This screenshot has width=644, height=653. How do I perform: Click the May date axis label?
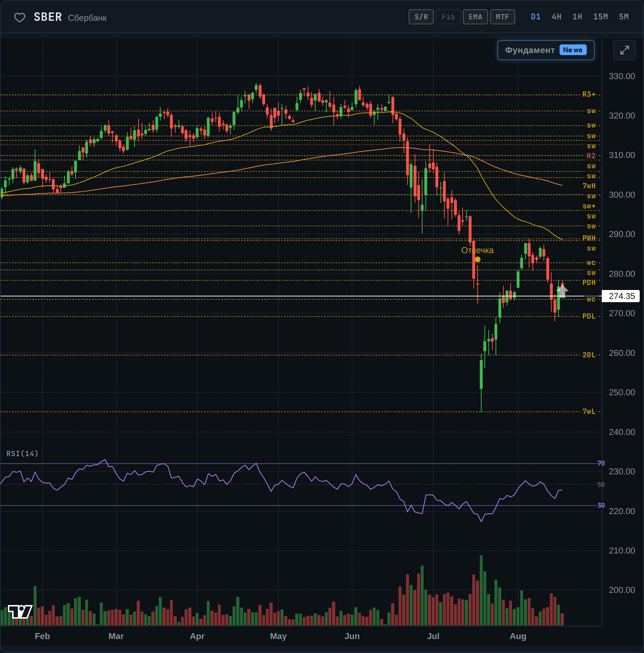[278, 636]
